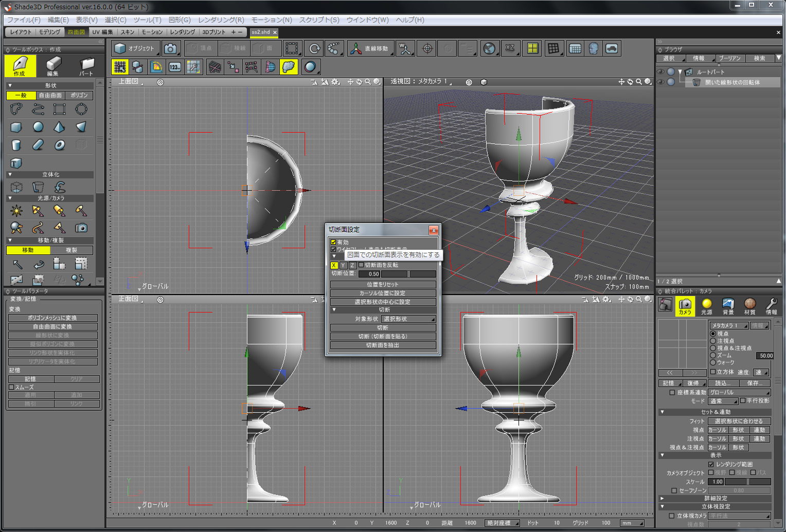Click 位置をリセット button
786x532 pixels.
tap(383, 285)
